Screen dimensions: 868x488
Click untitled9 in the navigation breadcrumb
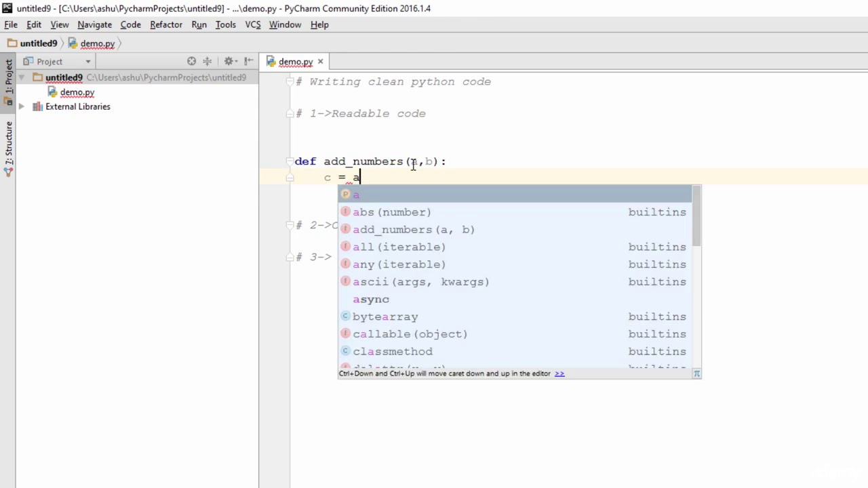click(x=39, y=43)
